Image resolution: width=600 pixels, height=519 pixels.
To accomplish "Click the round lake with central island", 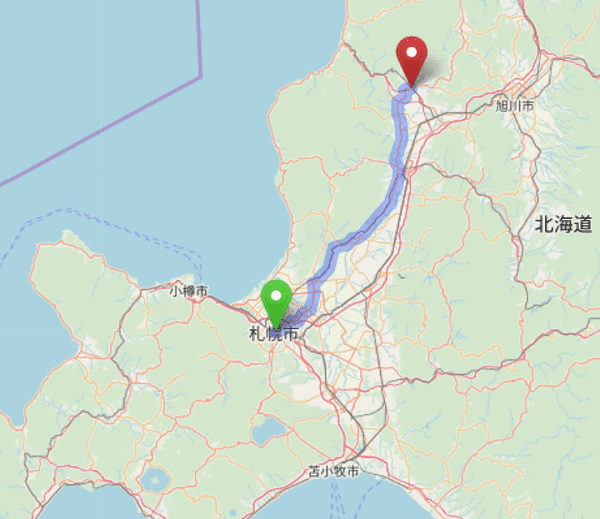I will click(155, 480).
